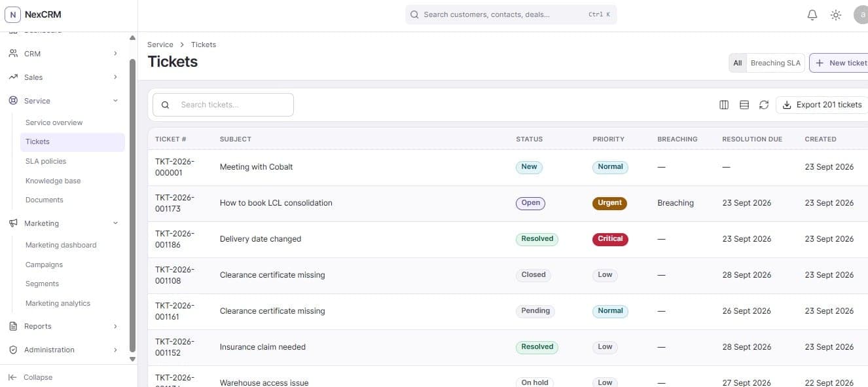
Task: Click the Administration shield icon
Action: (x=13, y=350)
